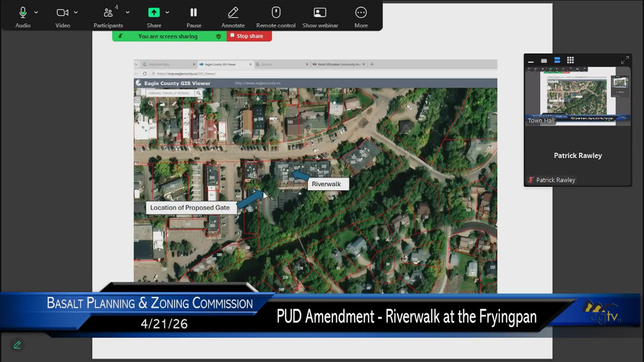Viewport: 644px width, 362px height.
Task: Open the More options ellipsis icon
Action: pos(361,12)
